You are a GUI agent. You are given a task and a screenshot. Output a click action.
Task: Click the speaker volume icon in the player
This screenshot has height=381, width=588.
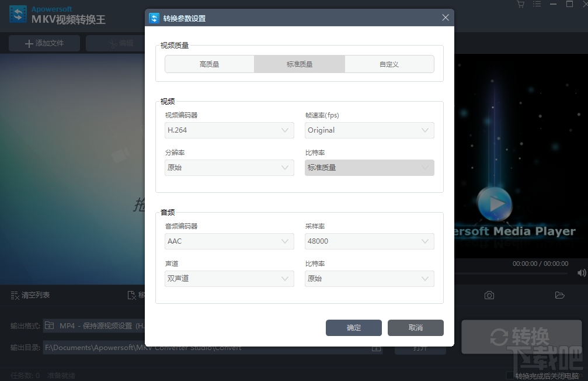(581, 273)
